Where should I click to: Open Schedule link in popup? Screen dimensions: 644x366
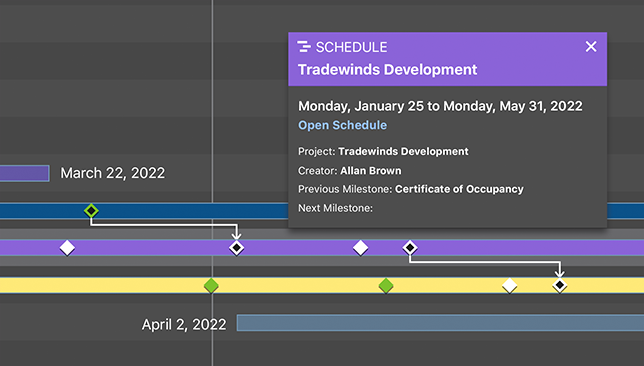343,125
